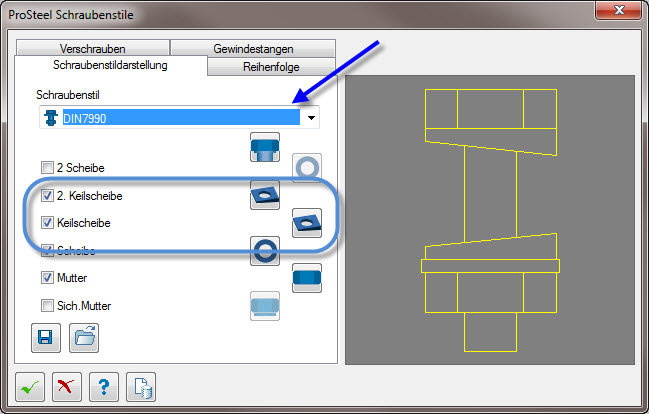This screenshot has width=649, height=414.
Task: Open the Gewindestangen tab
Action: click(x=253, y=48)
